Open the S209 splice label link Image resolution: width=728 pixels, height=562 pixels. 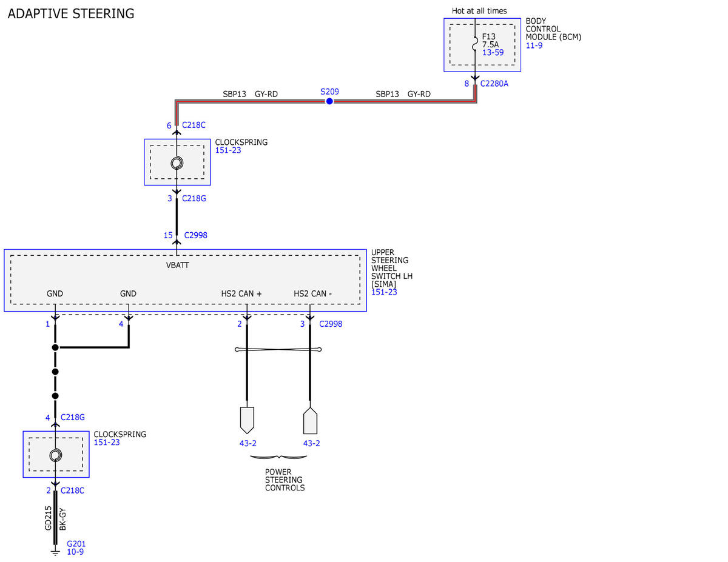329,92
